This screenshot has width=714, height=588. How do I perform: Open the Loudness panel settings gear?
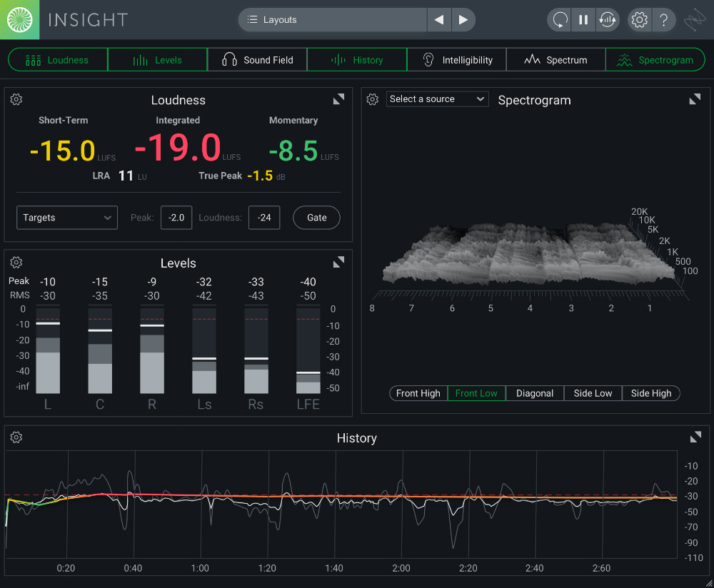16,99
